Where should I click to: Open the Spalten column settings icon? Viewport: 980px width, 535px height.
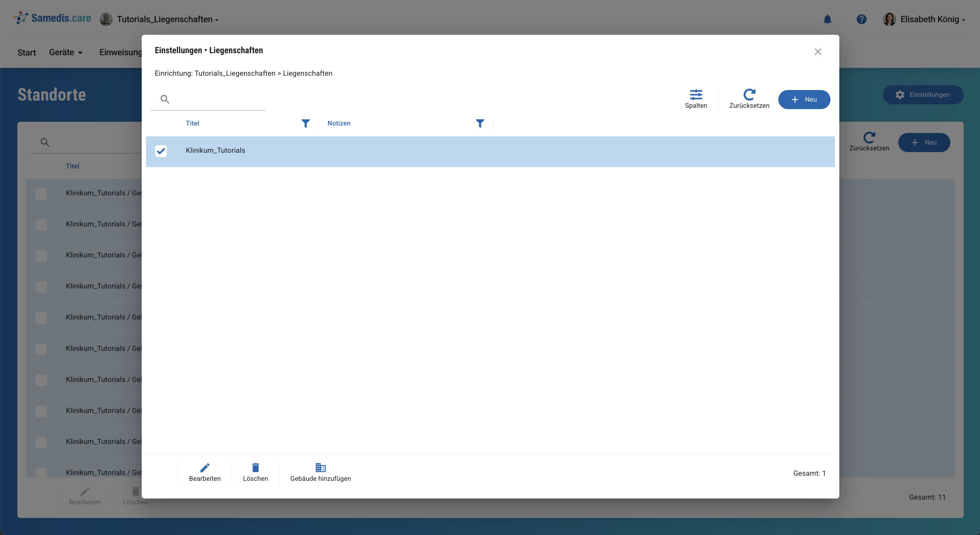point(696,94)
